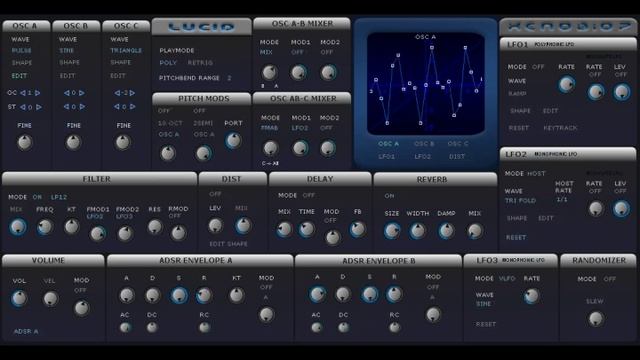640x360 pixels.
Task: Adjust the portamento PORT knob
Action: (233, 140)
